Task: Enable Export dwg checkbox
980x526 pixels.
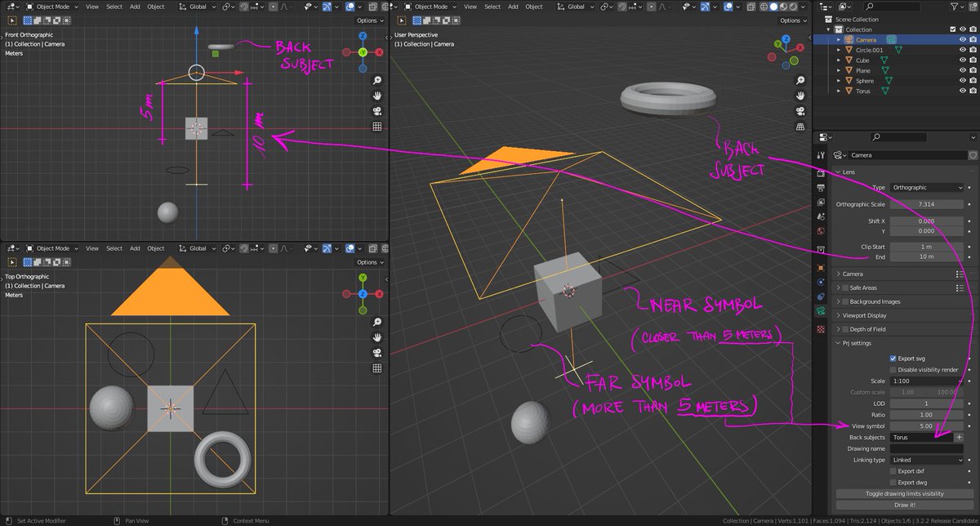Action: pos(893,483)
